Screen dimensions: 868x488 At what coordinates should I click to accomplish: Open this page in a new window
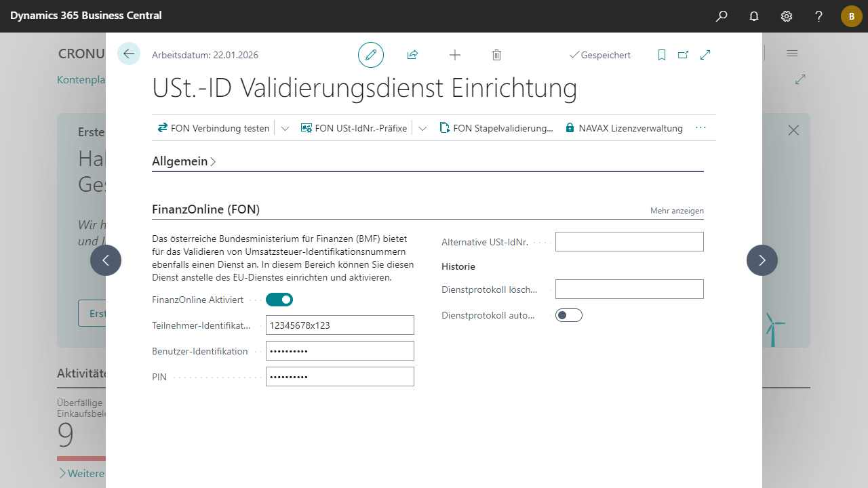pyautogui.click(x=684, y=55)
